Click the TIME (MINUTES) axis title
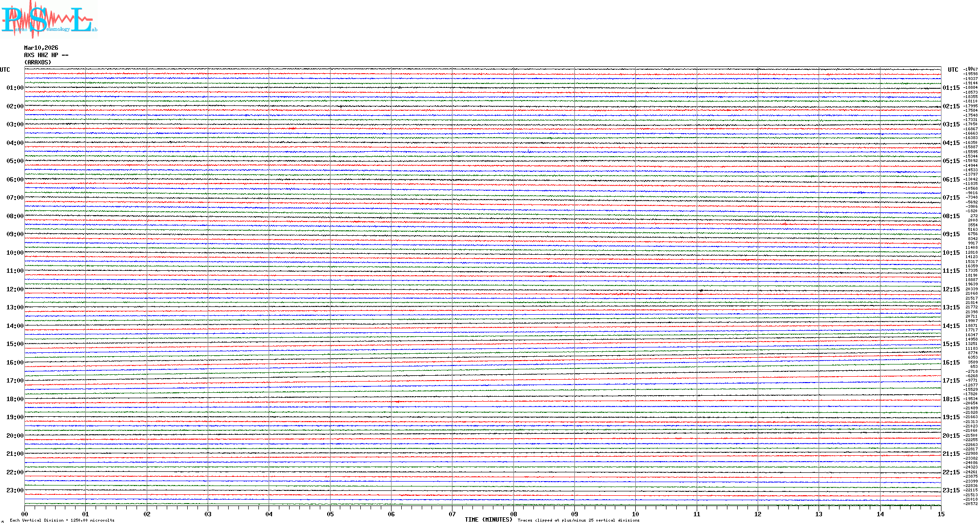Screen dimensions: 980x527 pos(488,520)
